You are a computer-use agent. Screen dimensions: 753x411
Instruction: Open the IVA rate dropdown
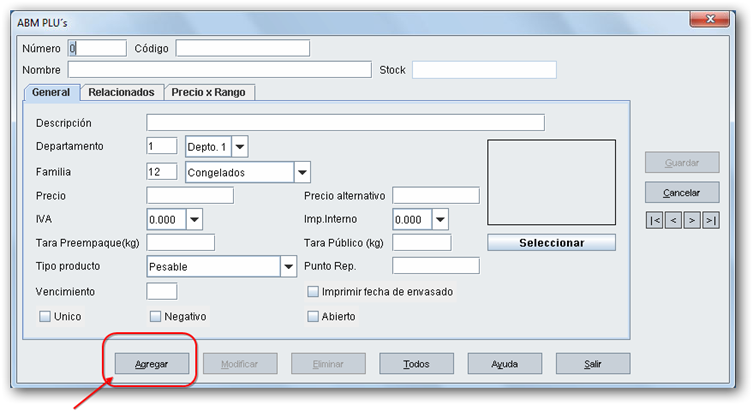pos(194,220)
